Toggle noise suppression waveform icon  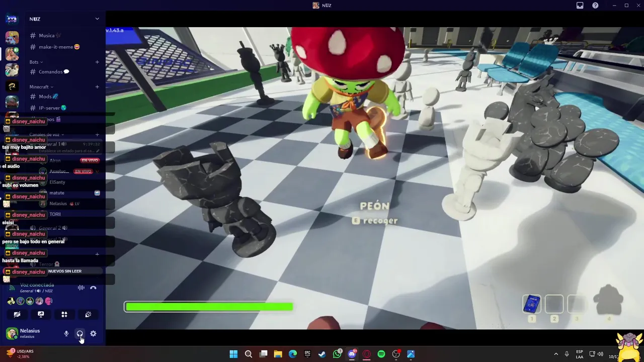80,288
